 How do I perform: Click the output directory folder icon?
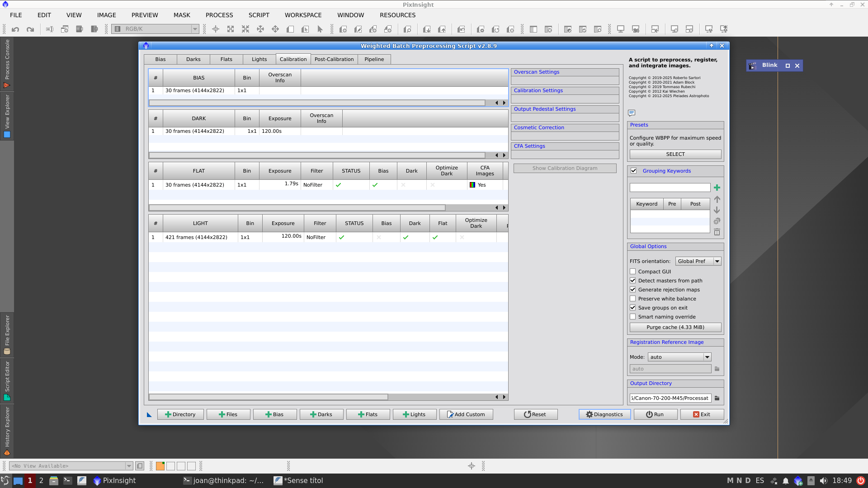coord(717,398)
